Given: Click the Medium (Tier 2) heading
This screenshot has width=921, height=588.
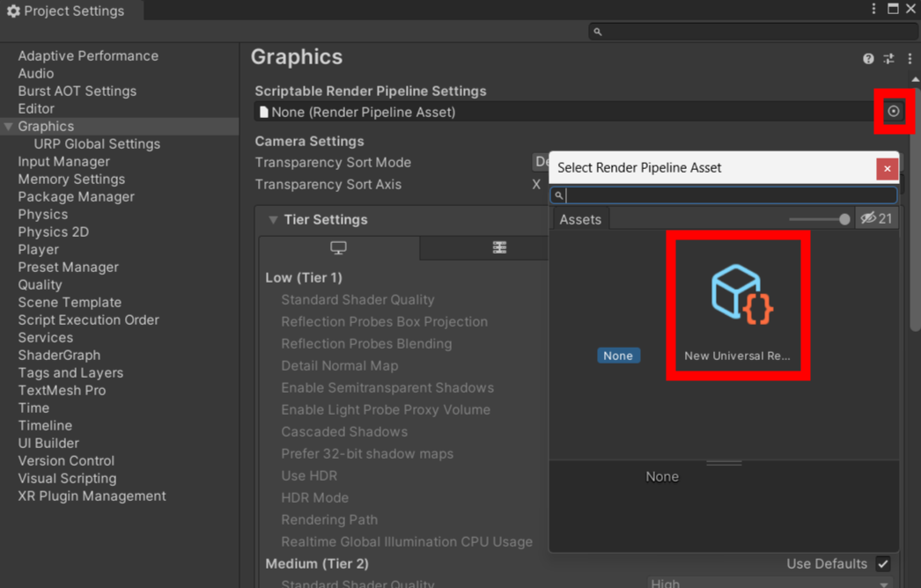Looking at the screenshot, I should [317, 564].
